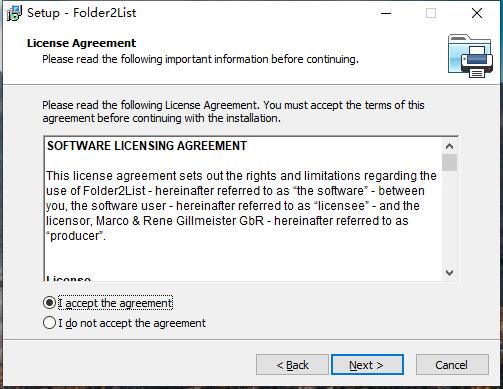This screenshot has width=503, height=389.
Task: Click the license scrollbar up arrow
Action: click(x=449, y=146)
